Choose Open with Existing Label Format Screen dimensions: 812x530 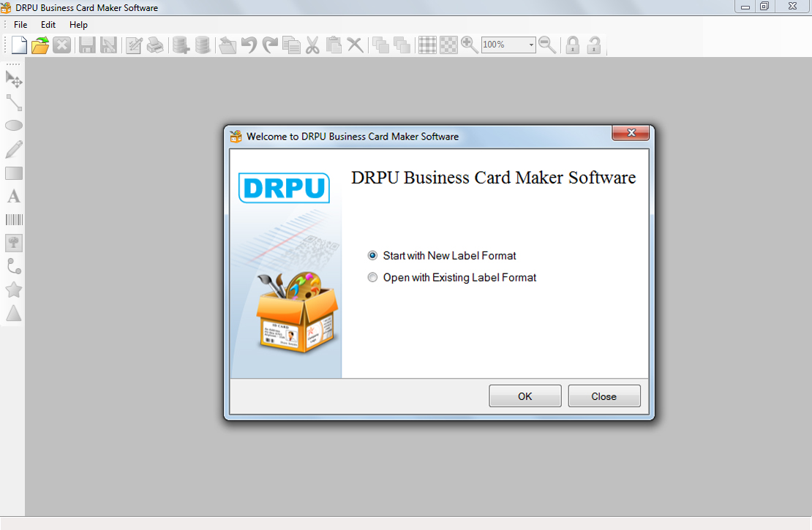(451, 277)
